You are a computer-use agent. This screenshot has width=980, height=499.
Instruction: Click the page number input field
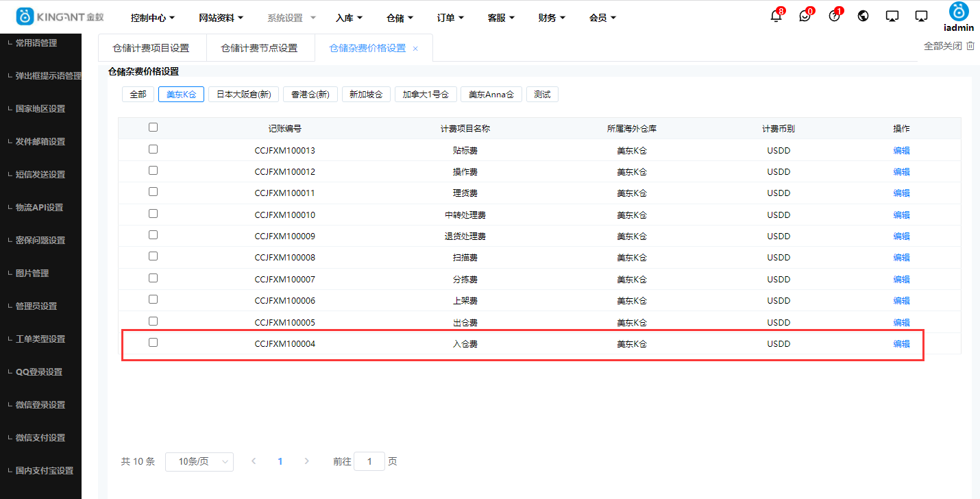(x=369, y=461)
